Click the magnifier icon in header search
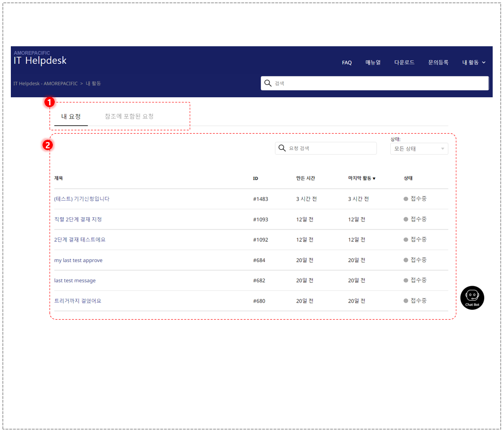This screenshot has height=432, width=504. tap(268, 83)
